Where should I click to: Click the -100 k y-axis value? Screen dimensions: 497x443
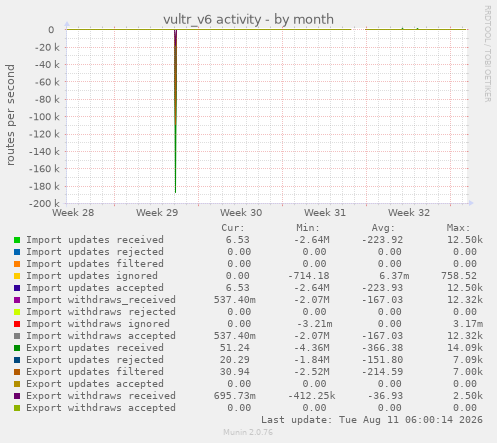click(x=44, y=117)
